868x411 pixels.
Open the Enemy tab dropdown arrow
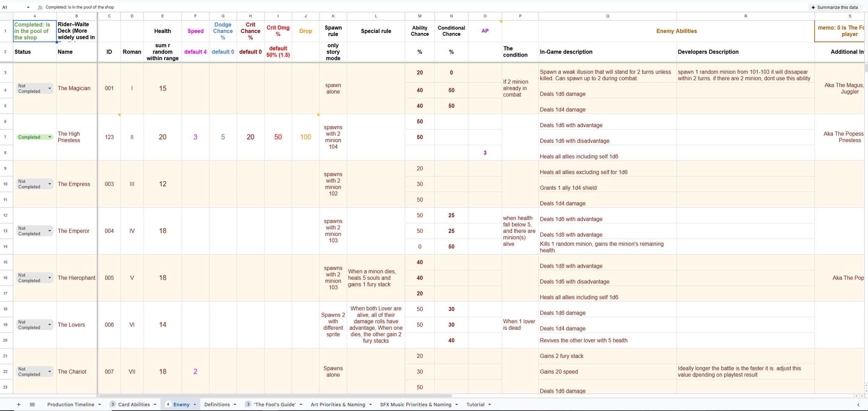coord(195,404)
